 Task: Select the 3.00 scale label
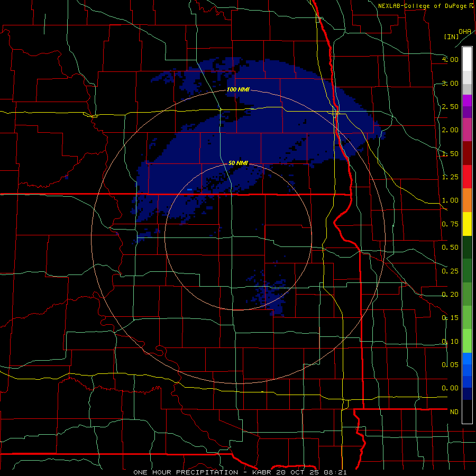pyautogui.click(x=450, y=83)
